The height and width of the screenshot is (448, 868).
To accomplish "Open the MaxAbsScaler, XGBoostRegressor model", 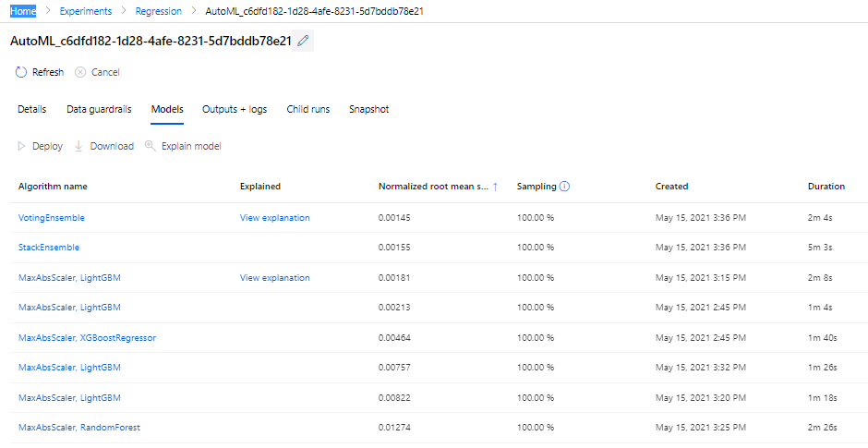I will coord(87,338).
